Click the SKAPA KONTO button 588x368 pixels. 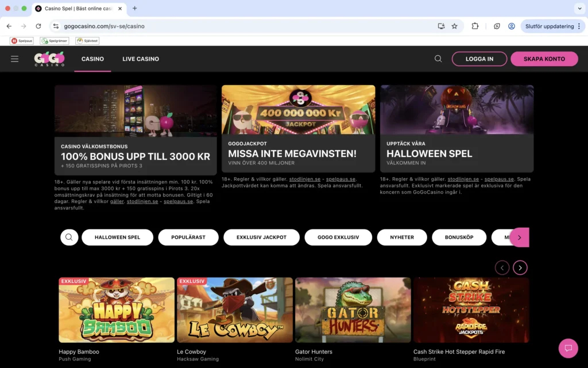click(544, 59)
